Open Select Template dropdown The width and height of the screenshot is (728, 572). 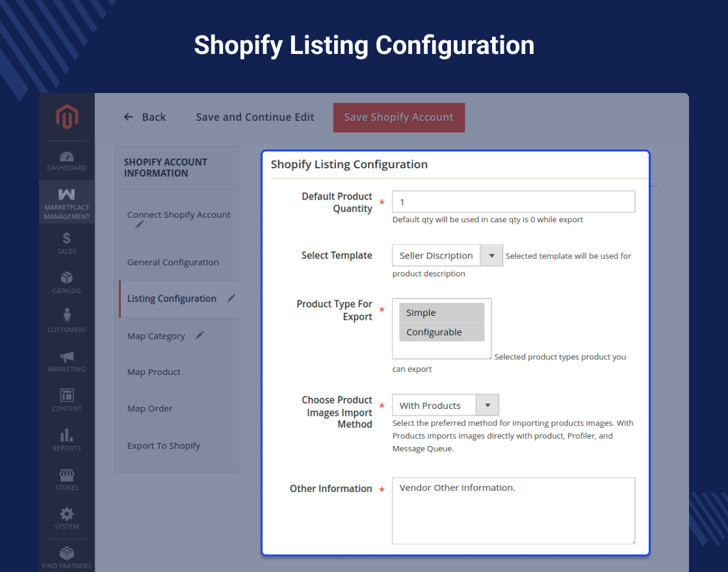(x=447, y=255)
